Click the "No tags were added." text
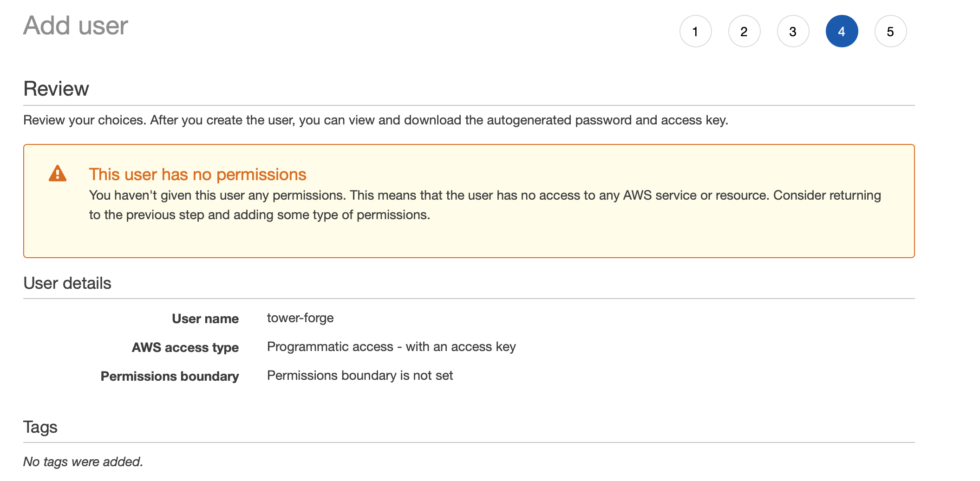This screenshot has height=481, width=980. pos(83,461)
